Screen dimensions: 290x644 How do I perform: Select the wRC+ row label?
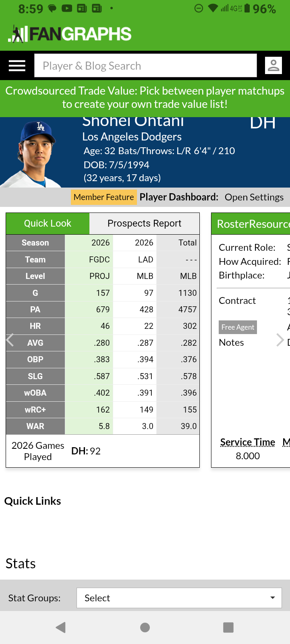[x=35, y=410]
